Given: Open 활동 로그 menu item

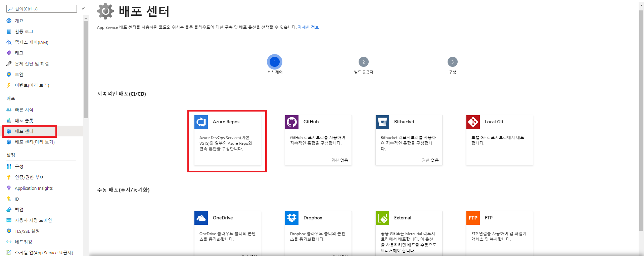Looking at the screenshot, I should pos(24,32).
